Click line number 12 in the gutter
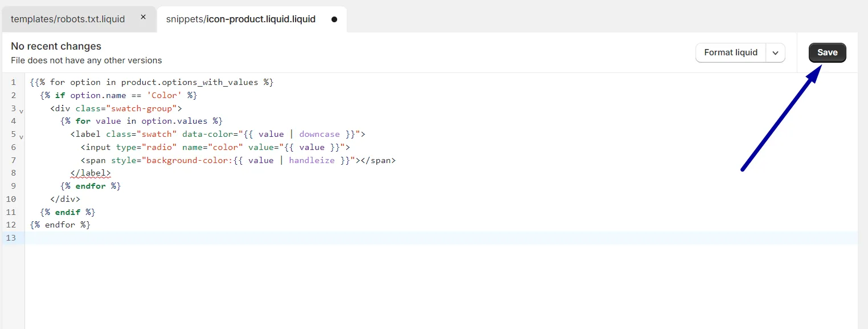 11,225
